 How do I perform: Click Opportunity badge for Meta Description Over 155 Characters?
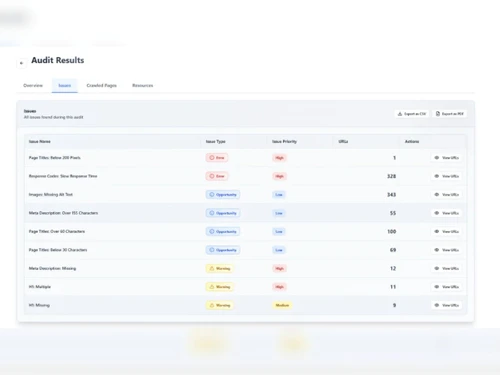coord(223,213)
